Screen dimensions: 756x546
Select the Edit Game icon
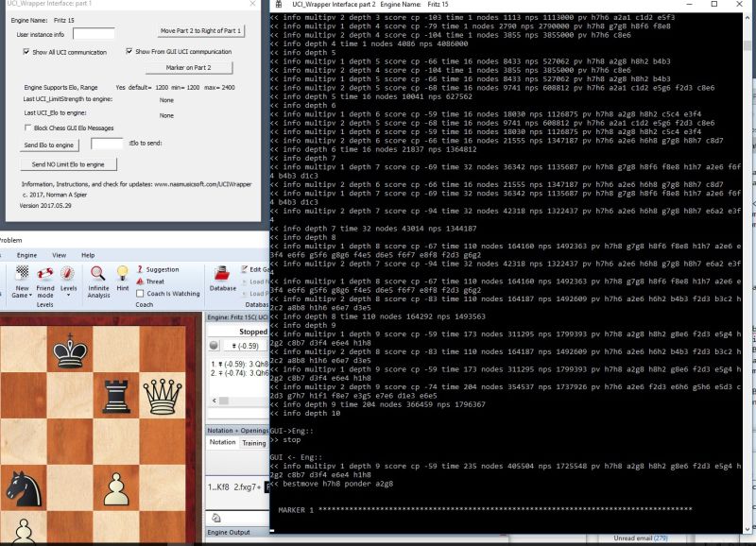(246, 269)
